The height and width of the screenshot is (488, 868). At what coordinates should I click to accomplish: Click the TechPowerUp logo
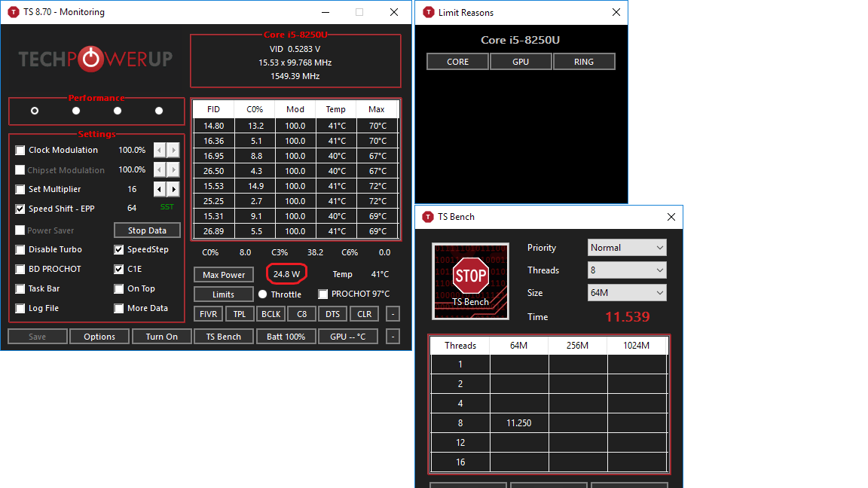click(x=95, y=59)
